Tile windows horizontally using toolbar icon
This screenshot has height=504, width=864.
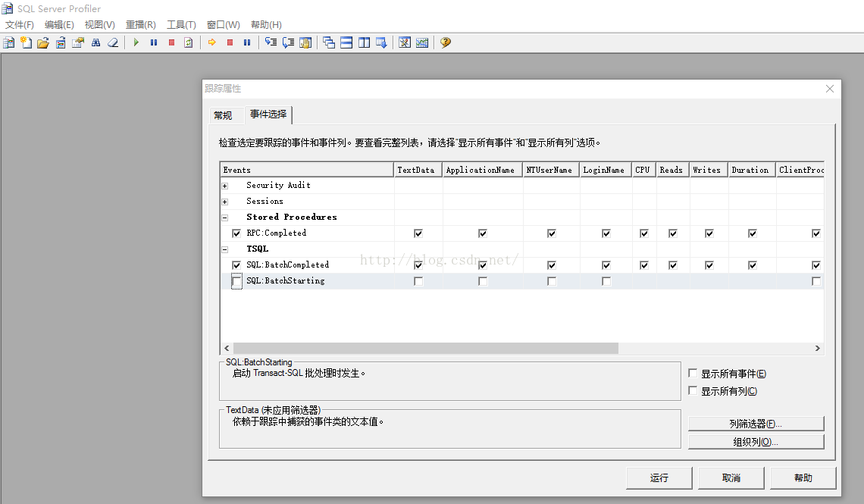coord(346,42)
